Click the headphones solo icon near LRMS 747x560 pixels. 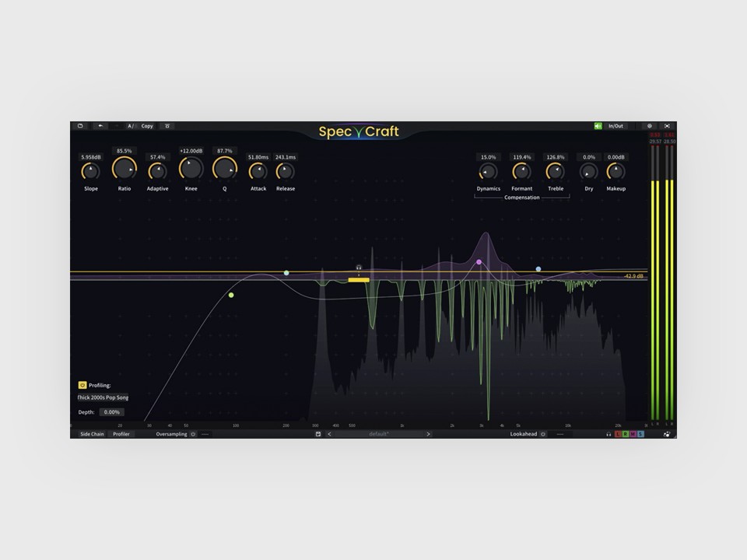[x=608, y=434]
